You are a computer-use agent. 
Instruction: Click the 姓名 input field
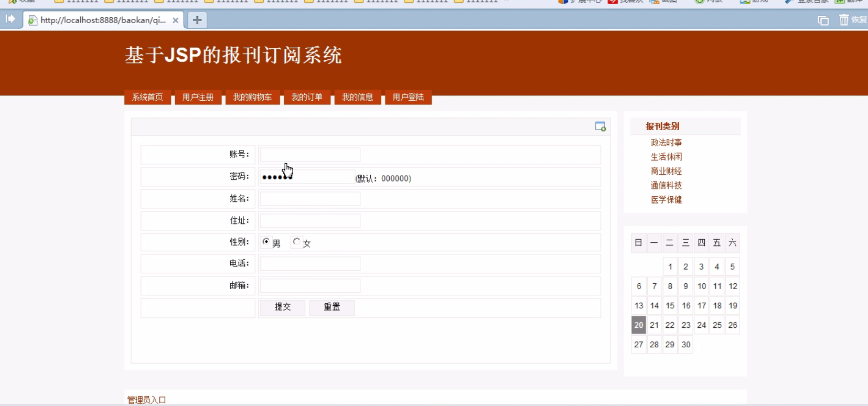310,199
